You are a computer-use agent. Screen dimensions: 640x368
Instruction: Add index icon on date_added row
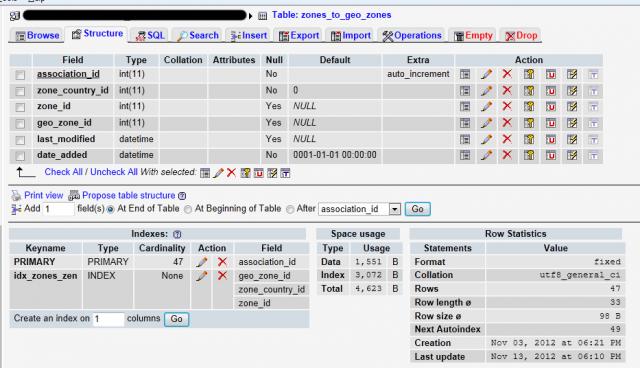point(572,155)
